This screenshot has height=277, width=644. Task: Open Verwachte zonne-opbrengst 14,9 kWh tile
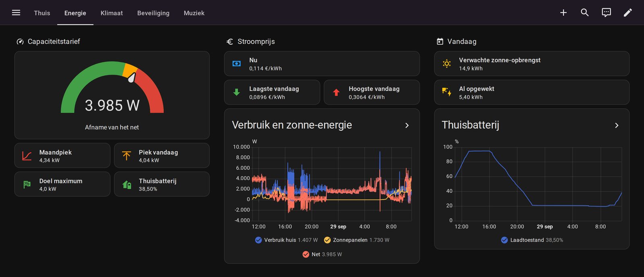532,64
